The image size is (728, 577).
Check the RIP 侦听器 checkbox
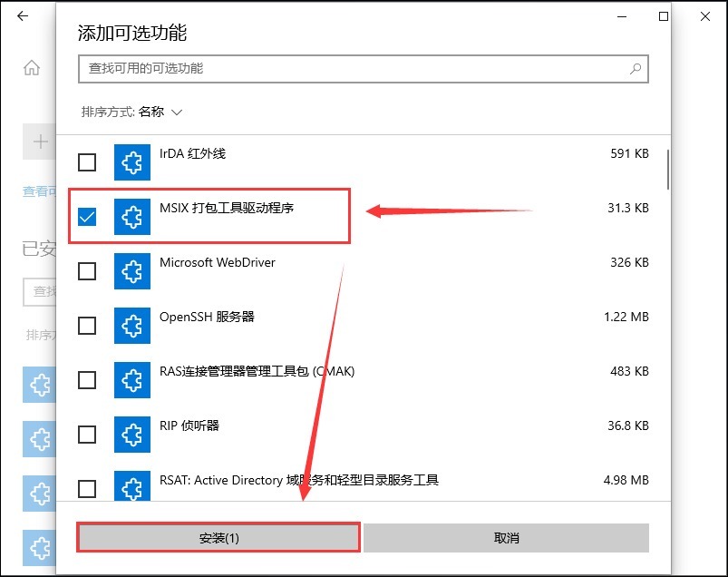pos(87,435)
